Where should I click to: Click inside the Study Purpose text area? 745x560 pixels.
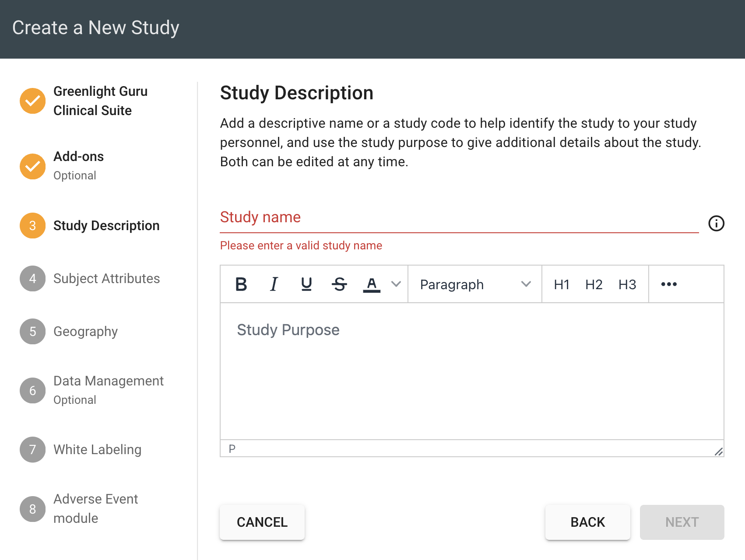(472, 371)
